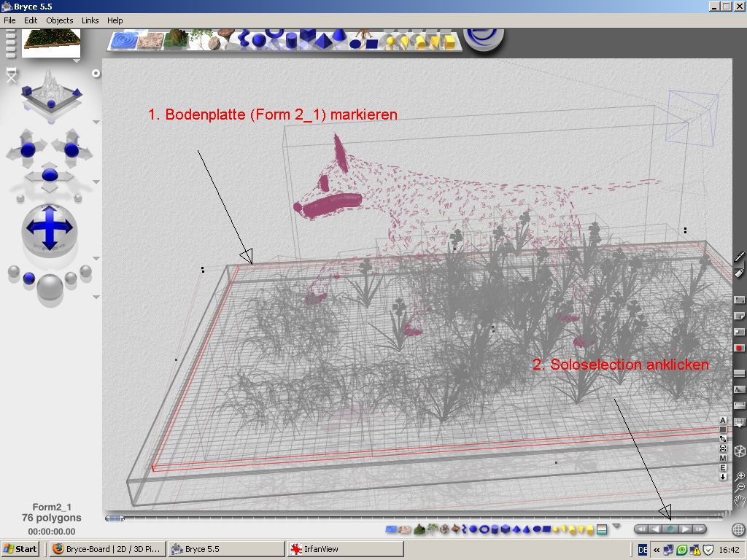Create a water plane from the Create palette
The width and height of the screenshot is (747, 560).
[x=124, y=41]
